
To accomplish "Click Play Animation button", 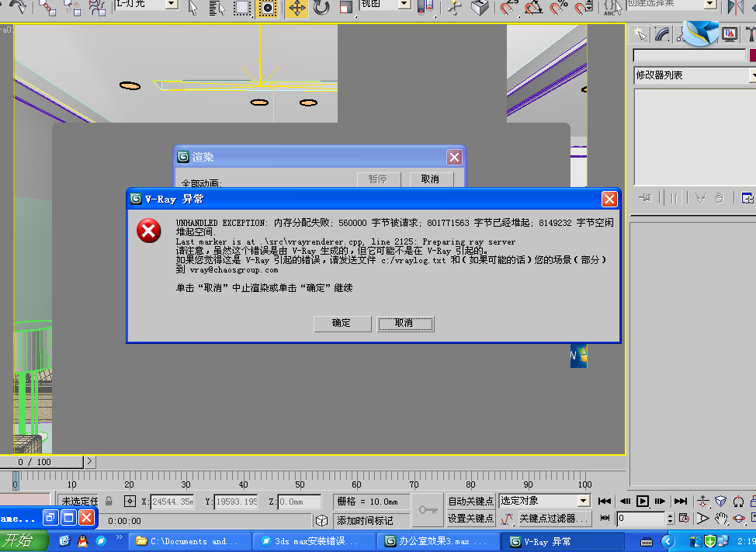I will 642,502.
